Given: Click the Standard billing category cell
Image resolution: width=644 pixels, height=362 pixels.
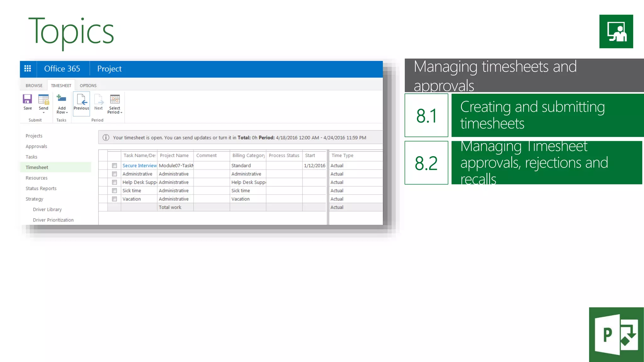Looking at the screenshot, I should coord(248,166).
